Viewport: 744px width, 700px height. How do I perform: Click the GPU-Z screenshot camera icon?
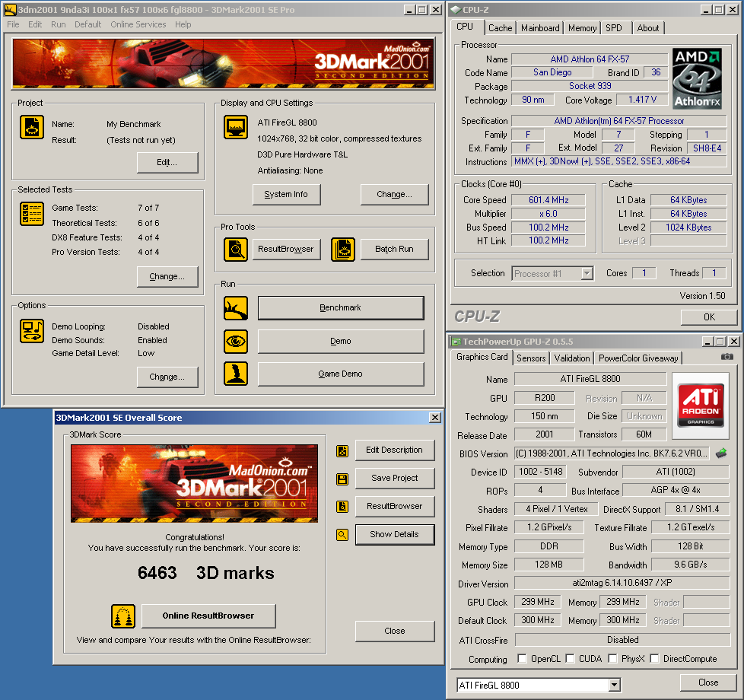tap(727, 357)
